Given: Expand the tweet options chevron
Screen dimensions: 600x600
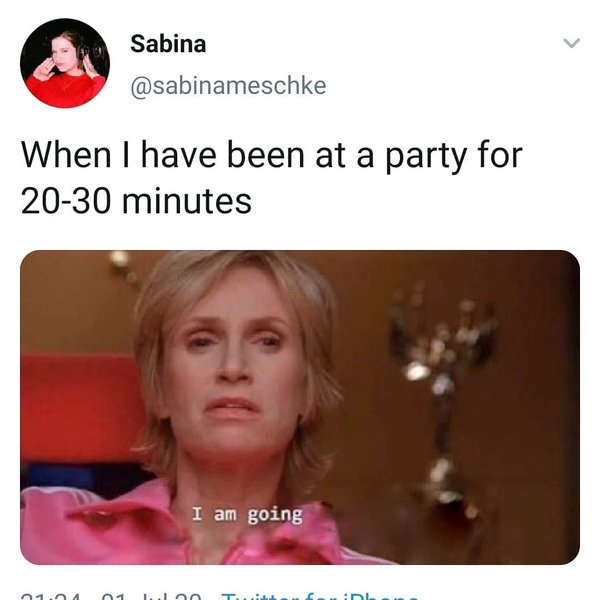Looking at the screenshot, I should pyautogui.click(x=572, y=43).
